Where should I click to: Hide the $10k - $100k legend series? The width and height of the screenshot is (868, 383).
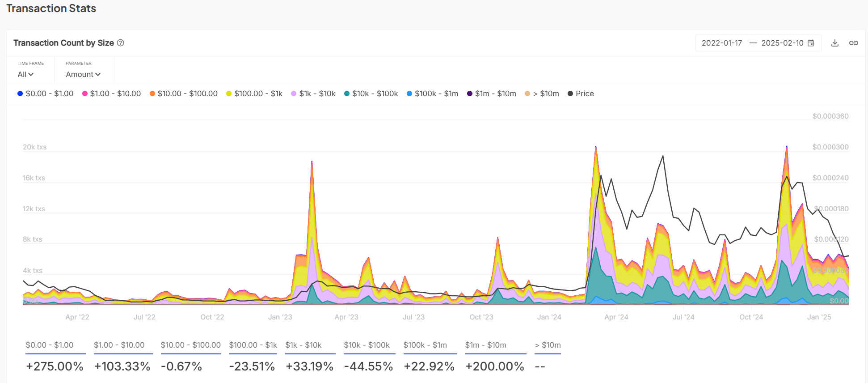click(x=371, y=94)
